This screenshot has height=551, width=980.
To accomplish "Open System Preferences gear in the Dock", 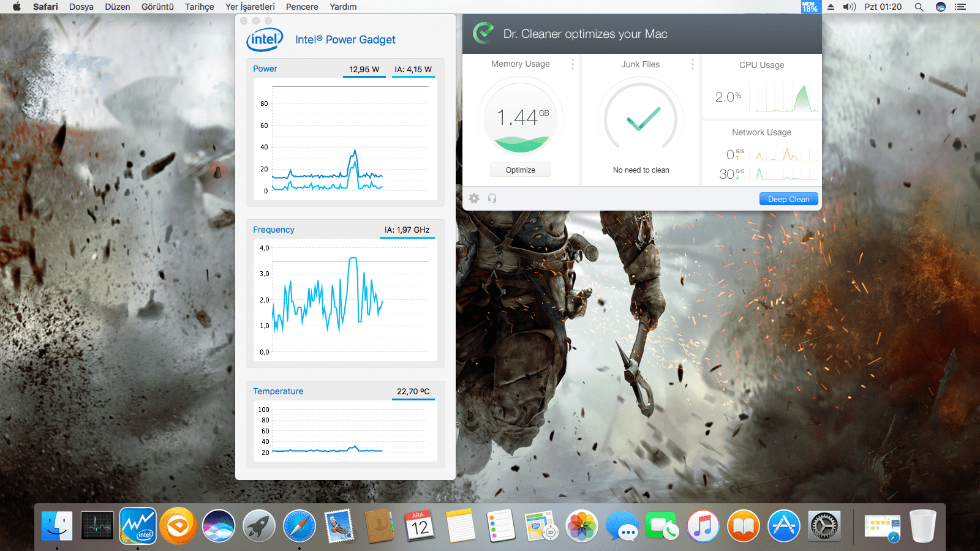I will [824, 526].
